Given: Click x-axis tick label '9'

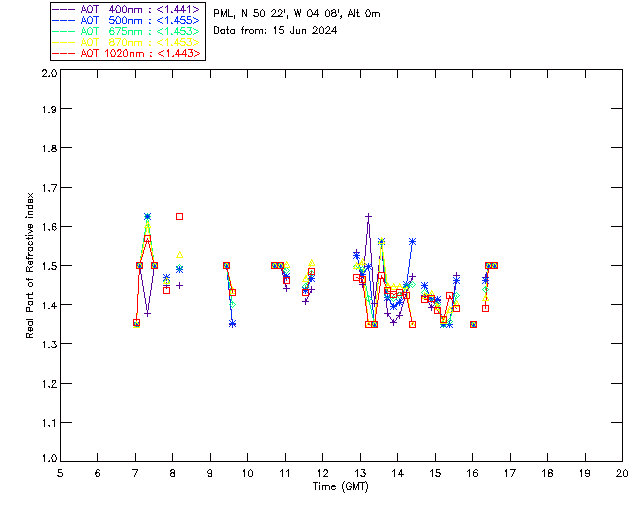Looking at the screenshot, I should (210, 473).
